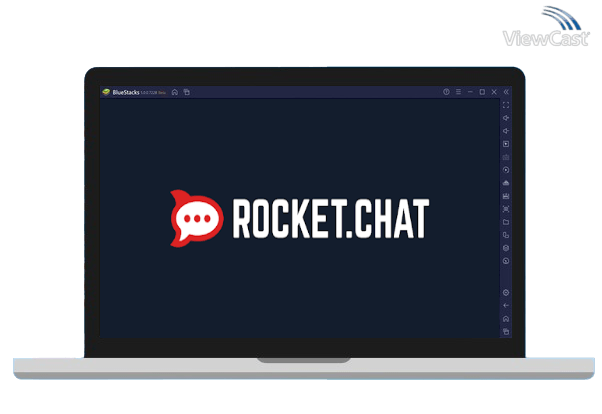
Task: Open the help question-mark icon
Action: pos(446,92)
